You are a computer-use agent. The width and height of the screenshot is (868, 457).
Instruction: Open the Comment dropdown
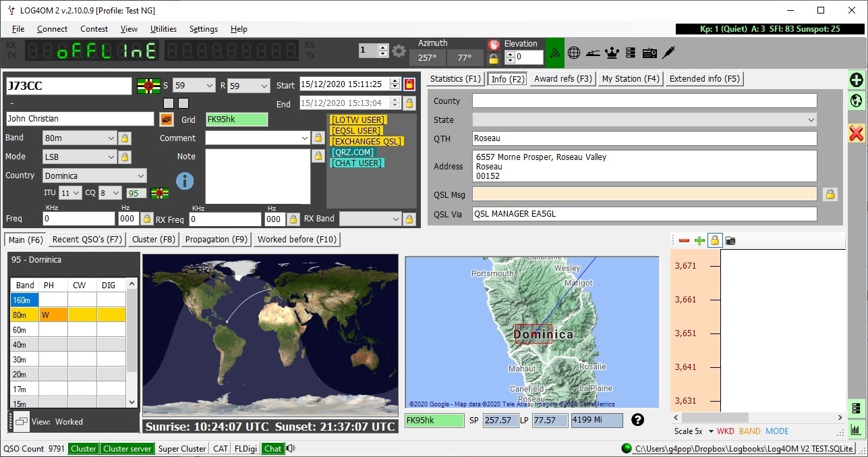tap(304, 138)
